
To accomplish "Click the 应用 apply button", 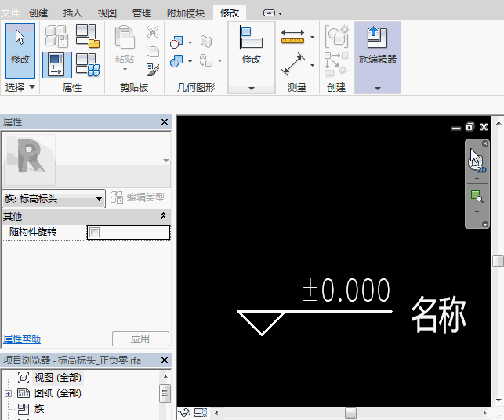I will click(140, 339).
